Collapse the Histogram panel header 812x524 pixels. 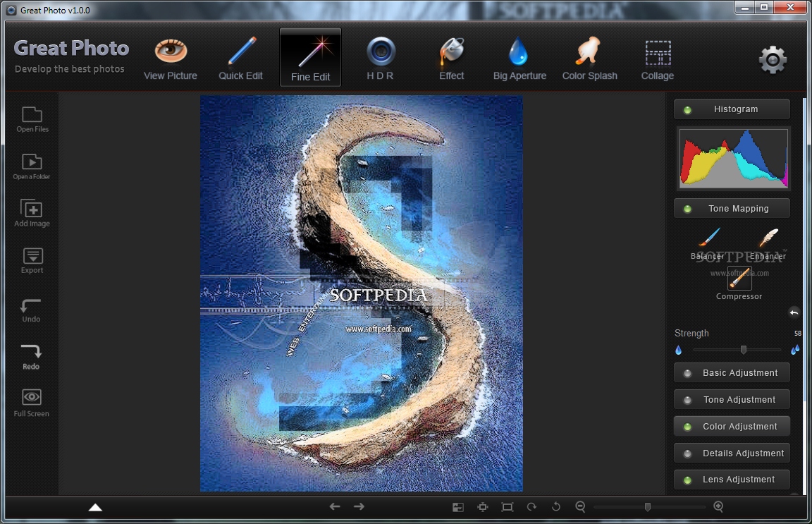point(732,109)
